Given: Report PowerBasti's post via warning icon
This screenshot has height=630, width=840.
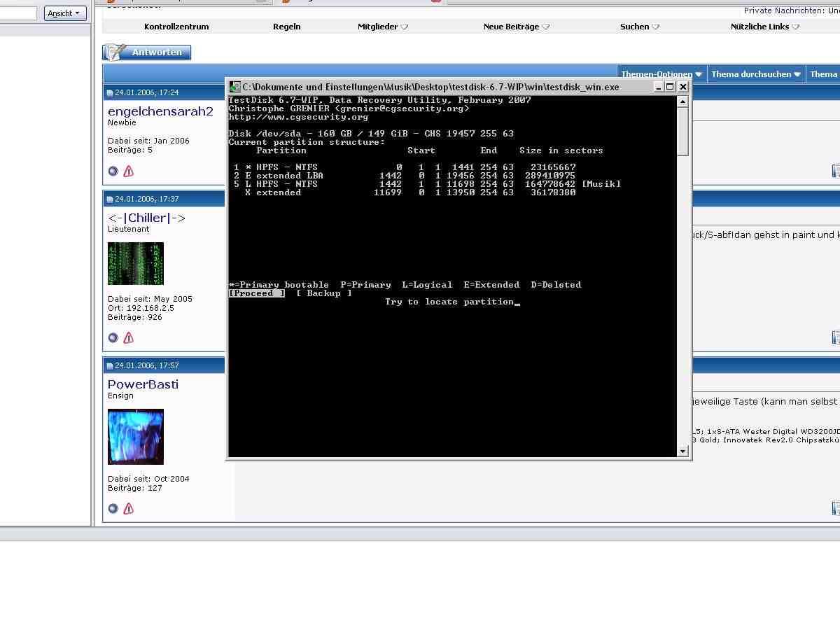Looking at the screenshot, I should coord(128,508).
